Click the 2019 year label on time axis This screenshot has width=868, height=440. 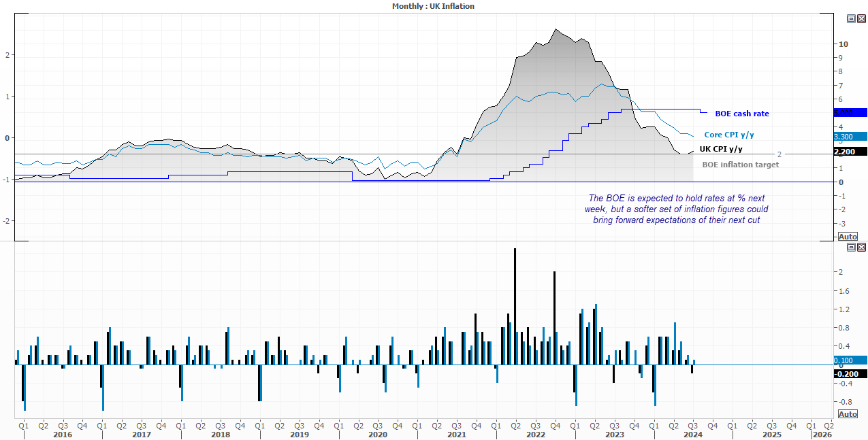pyautogui.click(x=299, y=434)
